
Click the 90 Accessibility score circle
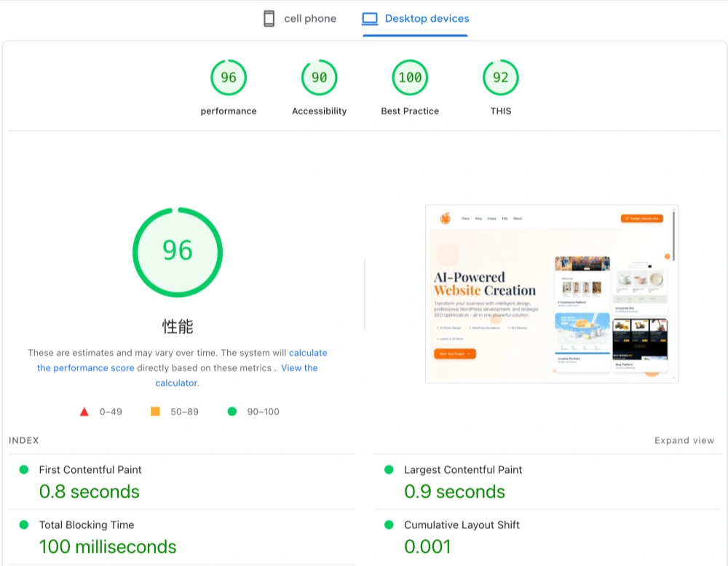coord(319,76)
